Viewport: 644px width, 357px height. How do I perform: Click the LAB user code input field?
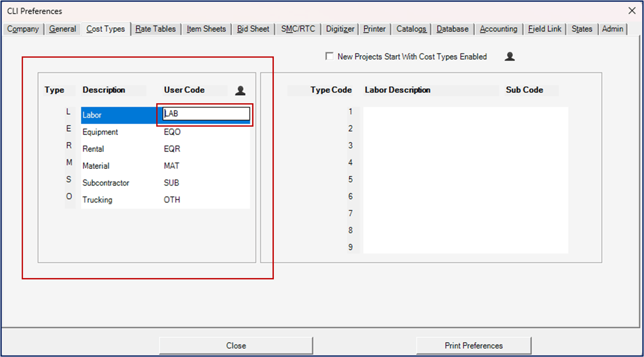click(x=204, y=114)
